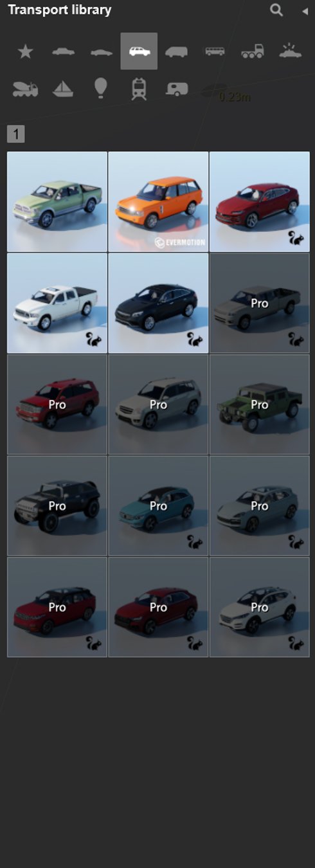Choose the orange Evermotion SUV thumbnail
The image size is (315, 868).
click(158, 201)
